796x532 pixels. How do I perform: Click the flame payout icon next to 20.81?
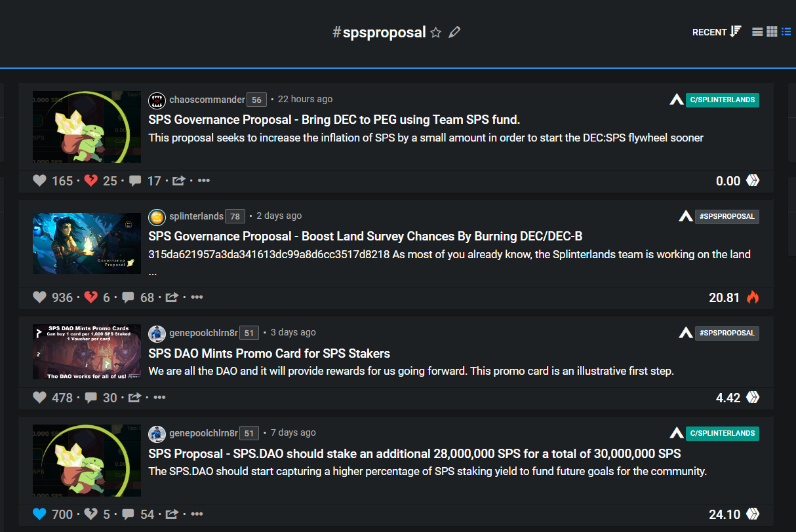pyautogui.click(x=753, y=297)
